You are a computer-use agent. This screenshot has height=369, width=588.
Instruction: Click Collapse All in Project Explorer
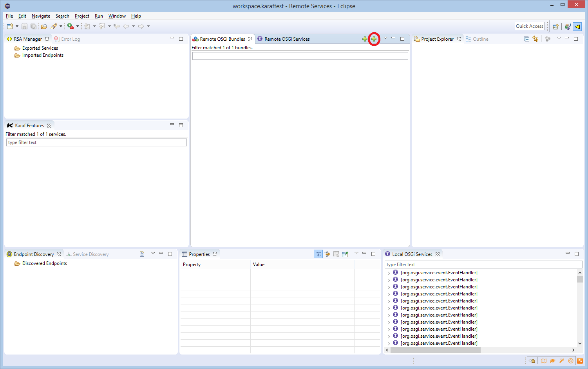(526, 39)
